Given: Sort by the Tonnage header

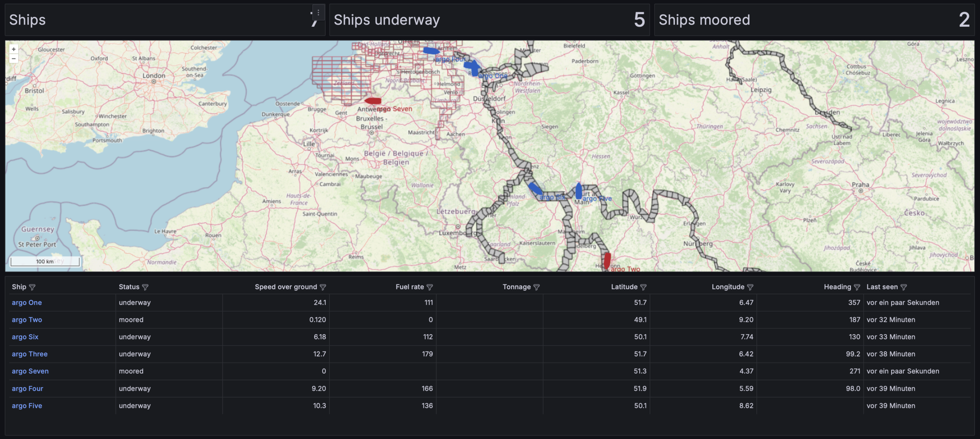Looking at the screenshot, I should coord(516,287).
